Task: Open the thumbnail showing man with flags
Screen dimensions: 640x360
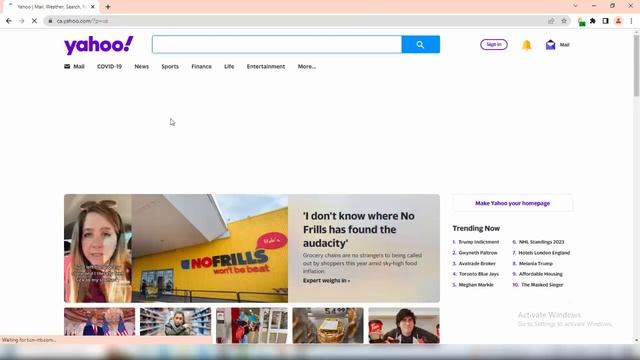Action: tap(100, 322)
